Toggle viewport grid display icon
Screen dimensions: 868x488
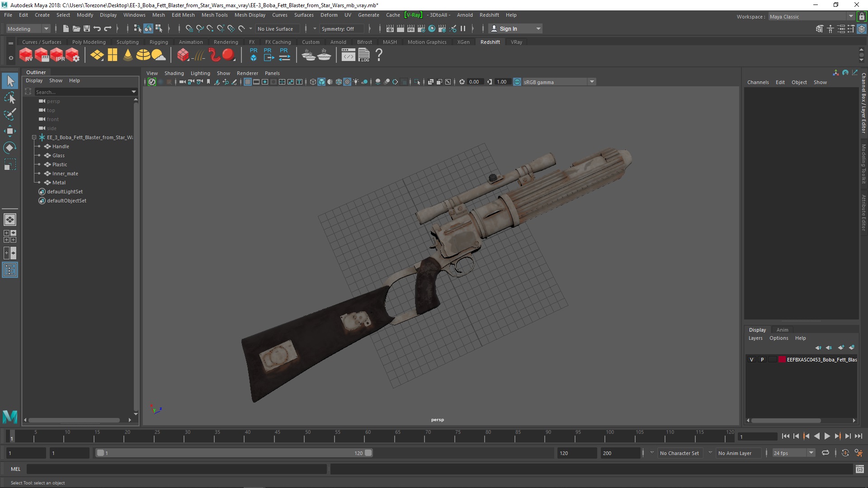[x=248, y=82]
